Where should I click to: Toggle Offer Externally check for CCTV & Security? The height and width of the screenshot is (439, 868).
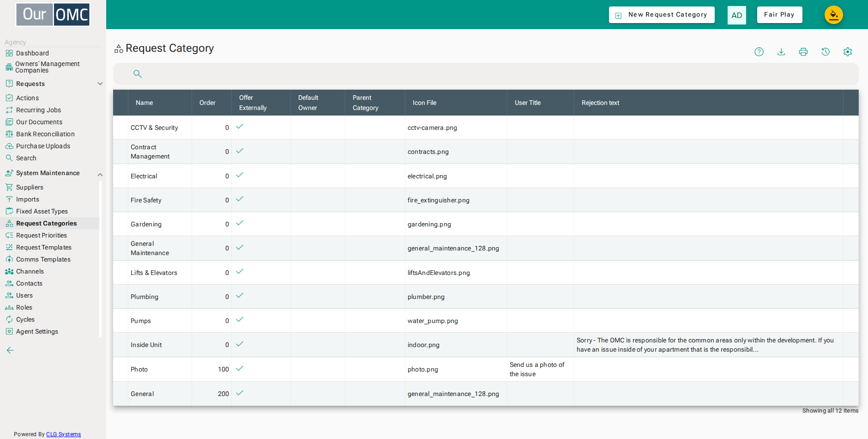tap(240, 126)
